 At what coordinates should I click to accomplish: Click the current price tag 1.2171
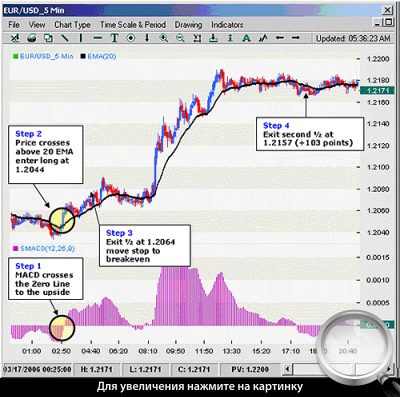(x=377, y=90)
